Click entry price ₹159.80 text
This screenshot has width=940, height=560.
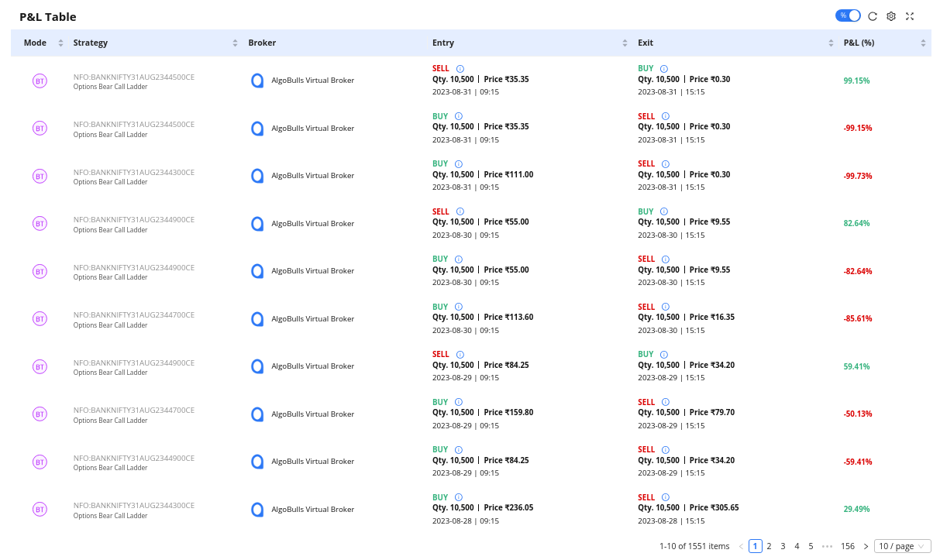point(508,412)
